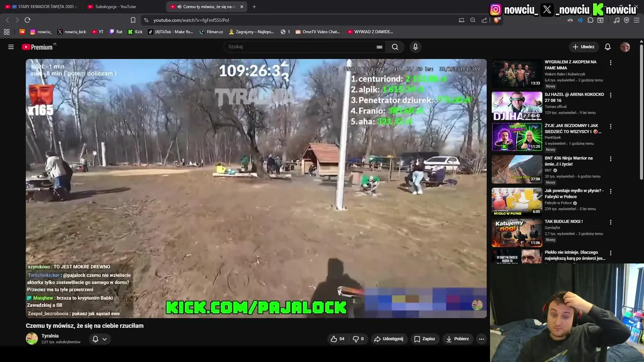Open the TikTok - Make Yo... bookmark
The image size is (644, 362).
point(170,32)
